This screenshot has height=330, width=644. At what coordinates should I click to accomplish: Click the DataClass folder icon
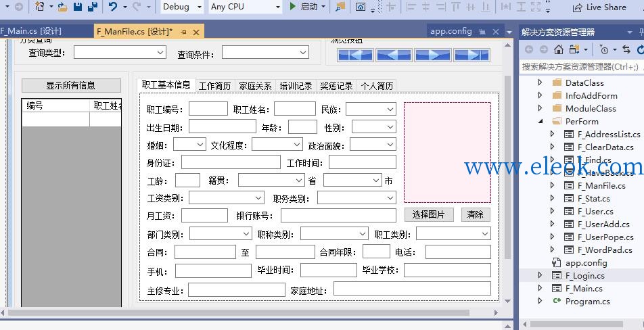(557, 82)
